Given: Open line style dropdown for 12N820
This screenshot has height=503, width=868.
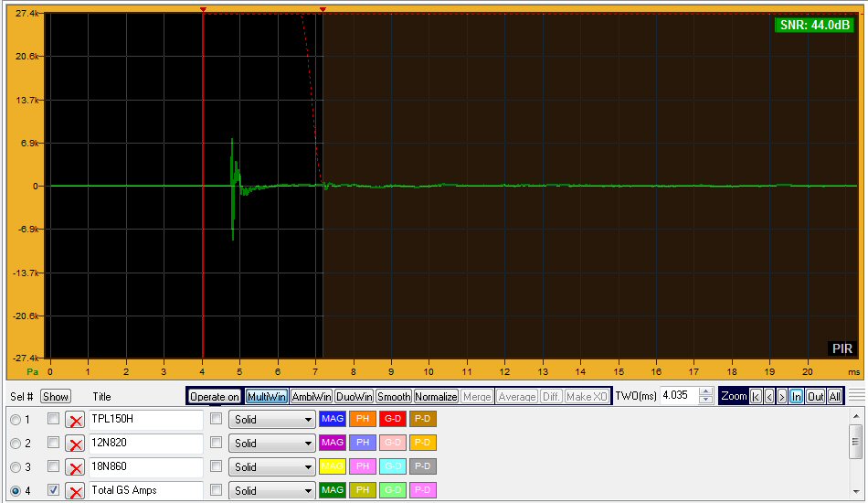Looking at the screenshot, I should [271, 444].
